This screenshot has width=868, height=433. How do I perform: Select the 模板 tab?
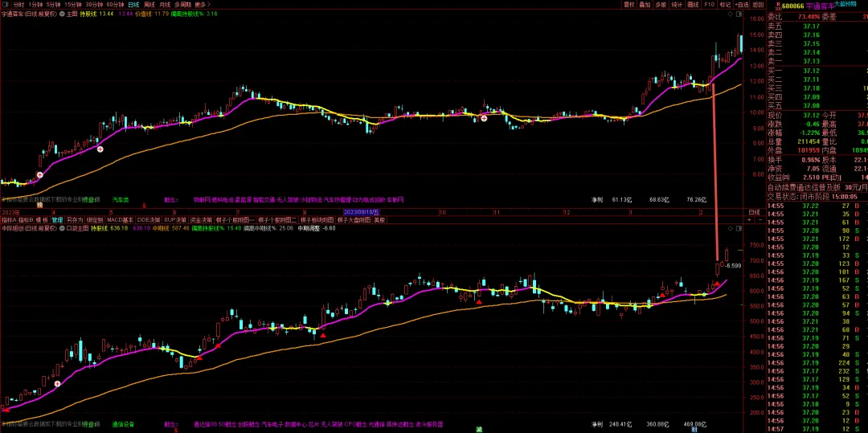tap(42, 219)
